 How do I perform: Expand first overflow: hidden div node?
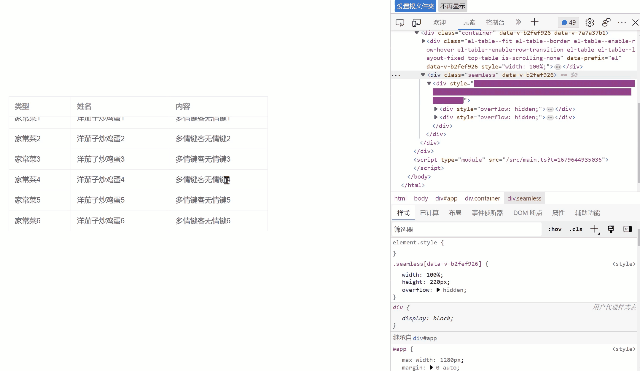pyautogui.click(x=436, y=109)
